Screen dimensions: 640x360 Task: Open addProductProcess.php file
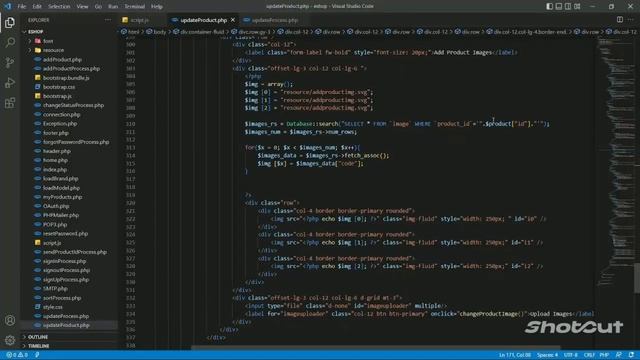coord(71,69)
